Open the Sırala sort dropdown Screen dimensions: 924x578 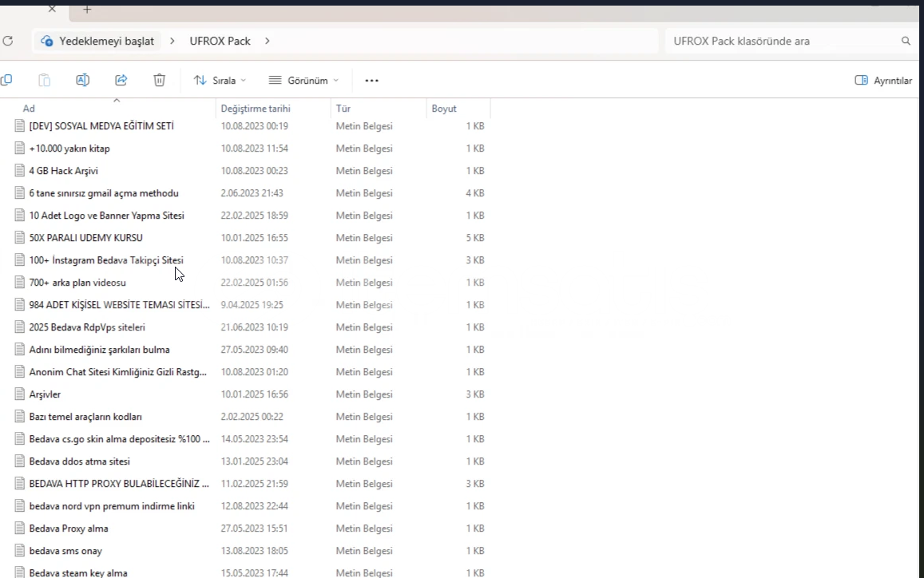tap(220, 81)
